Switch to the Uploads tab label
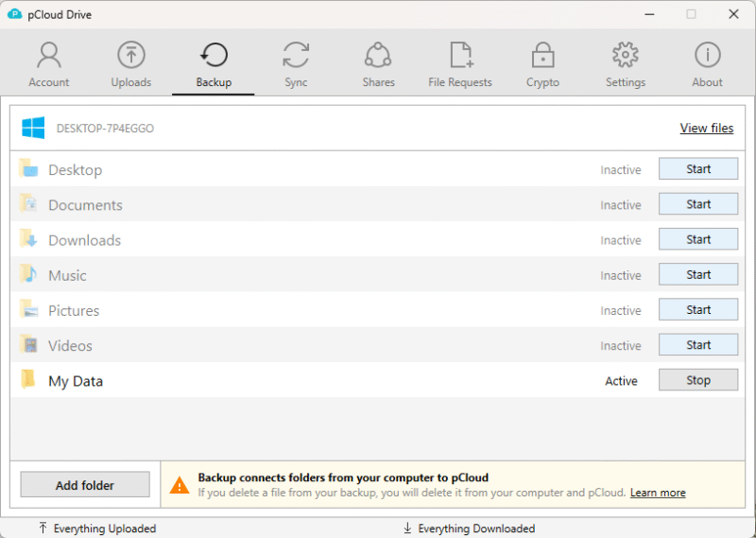The height and width of the screenshot is (538, 756). 131,82
